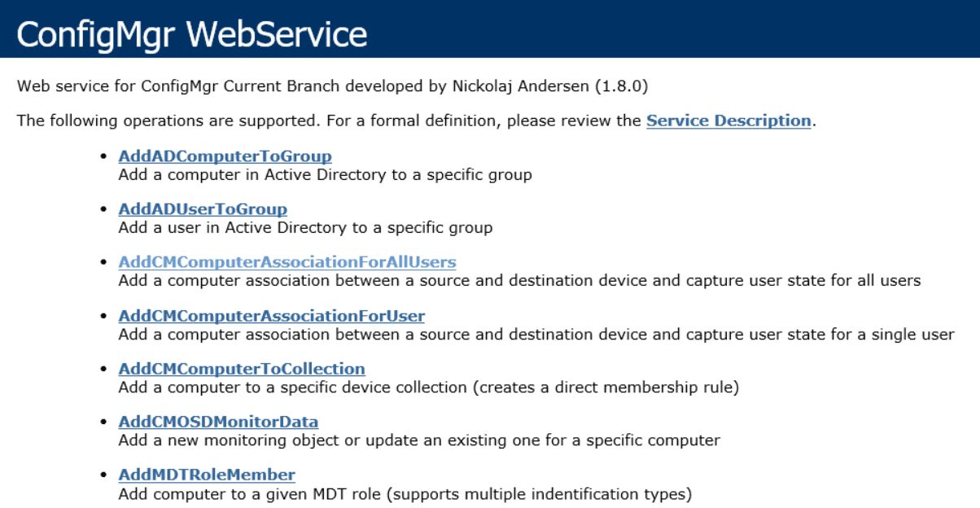Click the AddCMComputerAssociationForAllUsers link
This screenshot has width=980, height=508.
pyautogui.click(x=287, y=262)
